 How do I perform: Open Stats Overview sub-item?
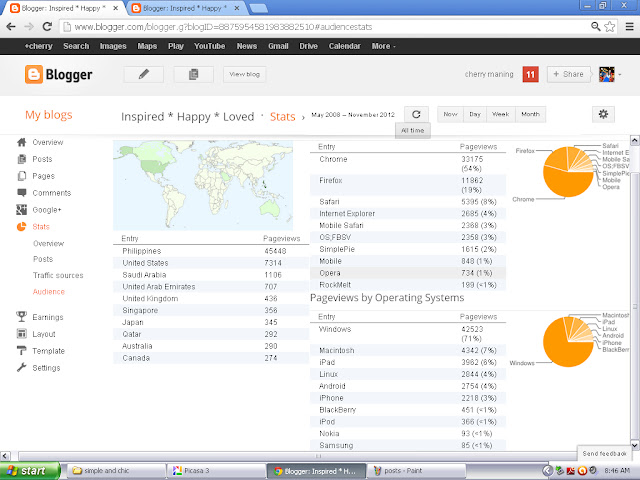point(49,244)
